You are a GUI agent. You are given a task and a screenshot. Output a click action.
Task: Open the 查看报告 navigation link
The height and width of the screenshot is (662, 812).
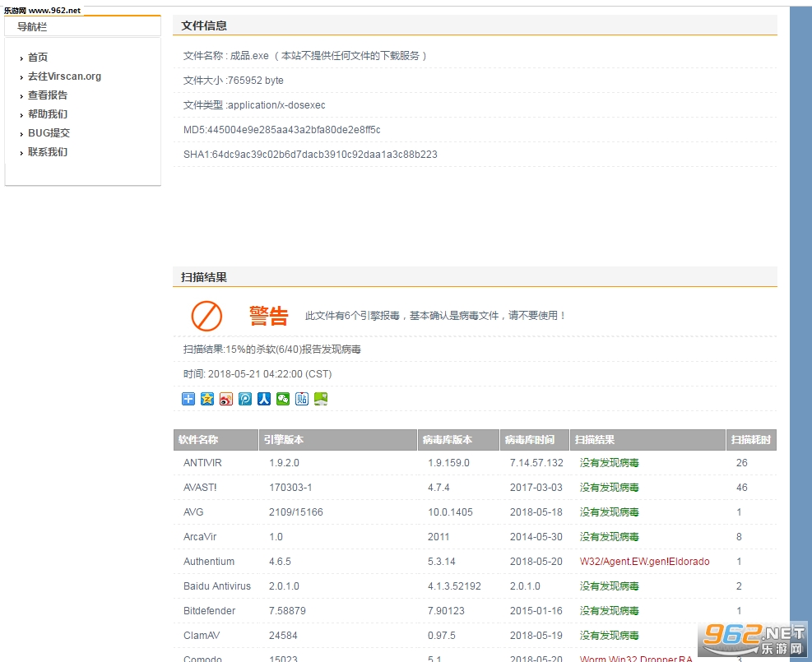tap(48, 95)
